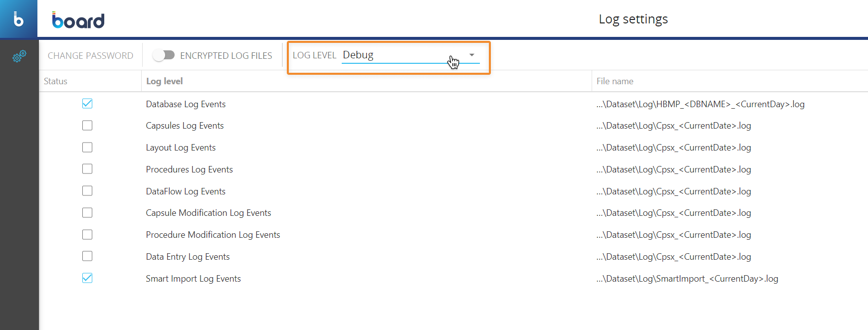The image size is (868, 330).
Task: Click the File name column header
Action: point(615,81)
